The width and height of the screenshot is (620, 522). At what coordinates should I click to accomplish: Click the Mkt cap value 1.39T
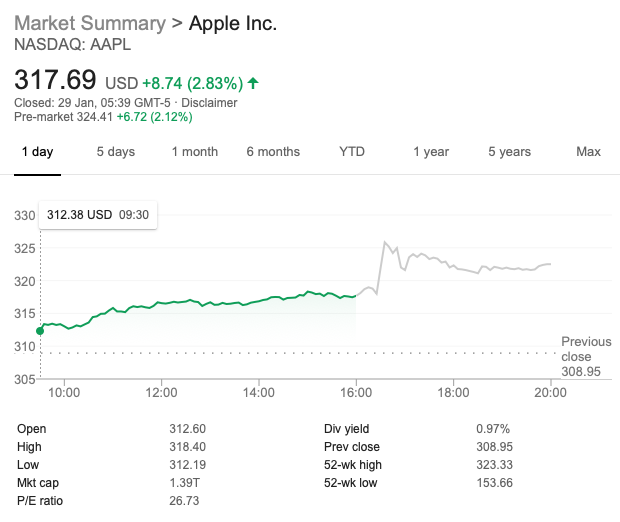[186, 483]
